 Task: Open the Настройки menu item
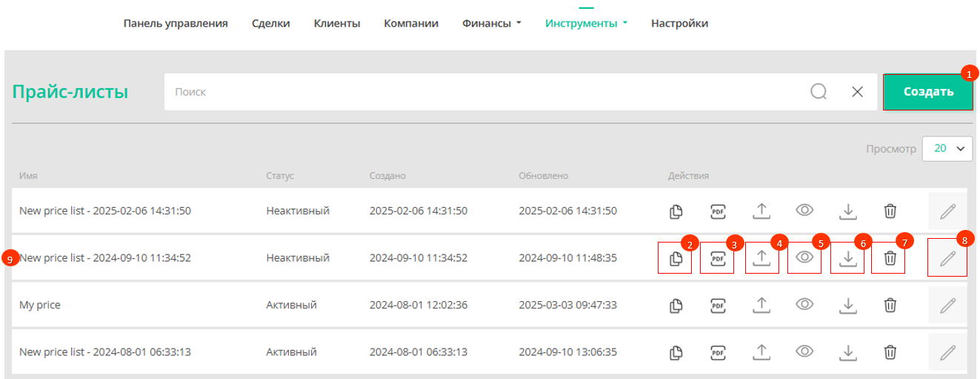679,24
